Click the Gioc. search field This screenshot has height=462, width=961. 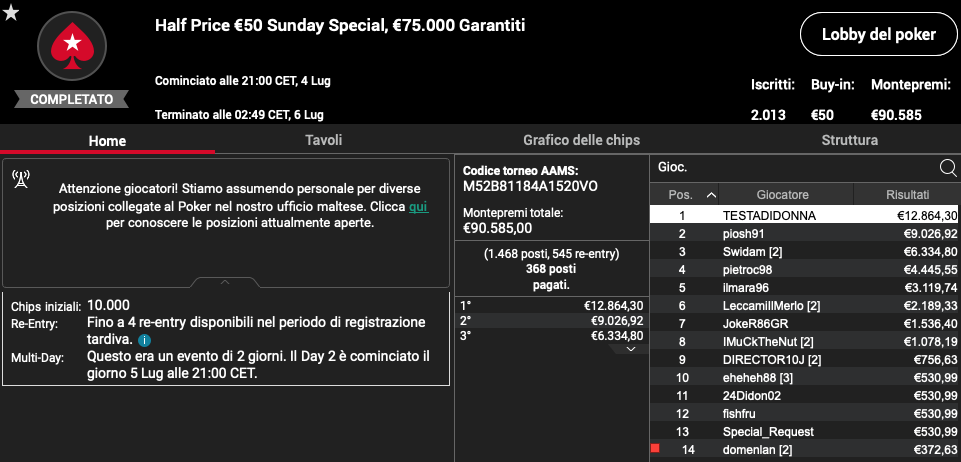pos(794,167)
